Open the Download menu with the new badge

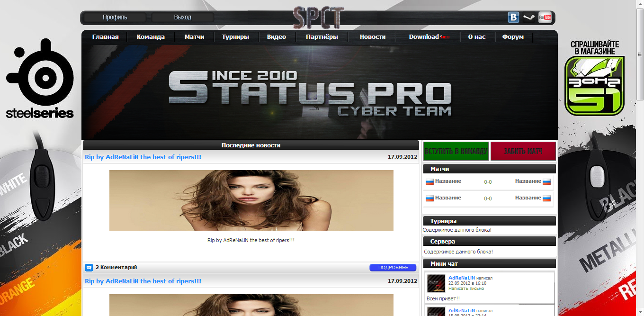click(425, 36)
